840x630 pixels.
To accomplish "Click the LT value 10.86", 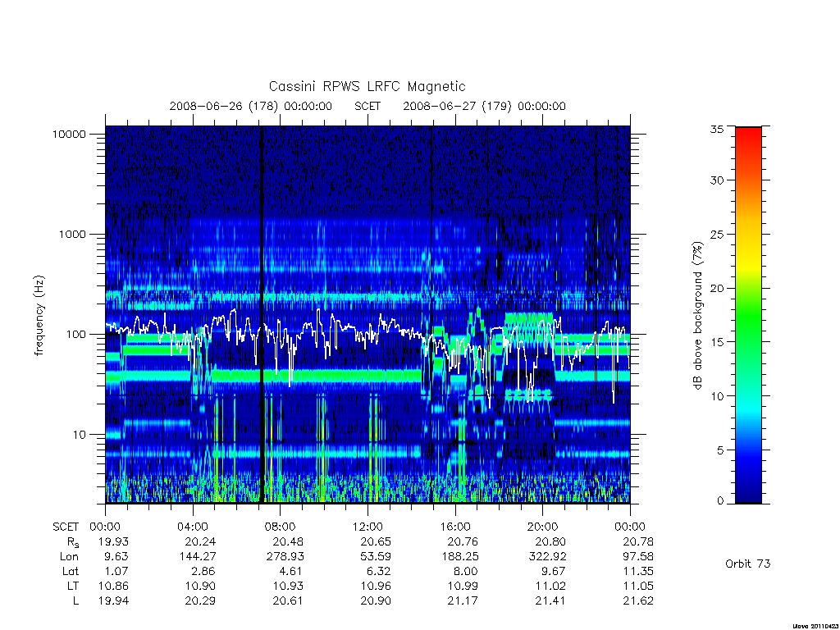I will (x=113, y=586).
